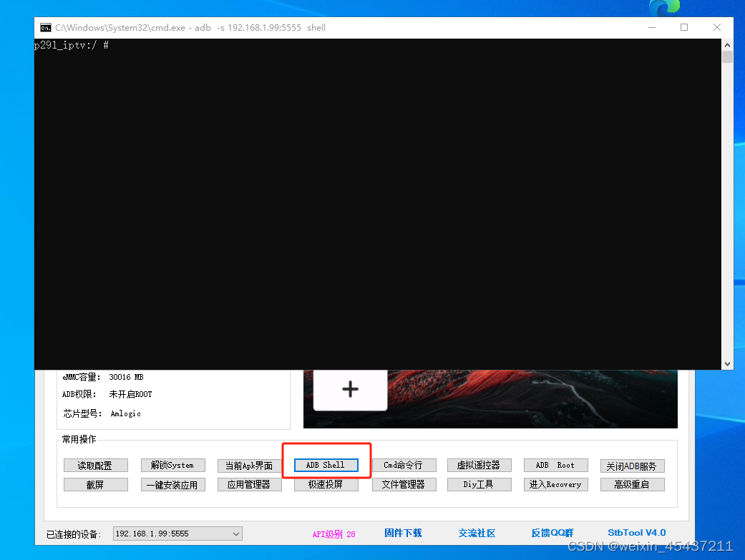
Task: Click the Amlogic chip model text
Action: (x=125, y=413)
